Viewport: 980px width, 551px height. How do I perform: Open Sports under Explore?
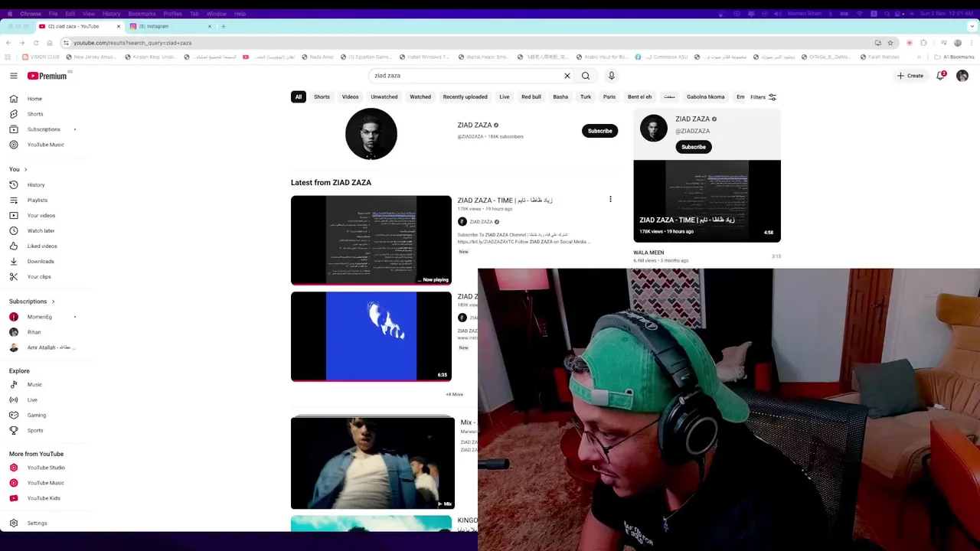(x=35, y=431)
